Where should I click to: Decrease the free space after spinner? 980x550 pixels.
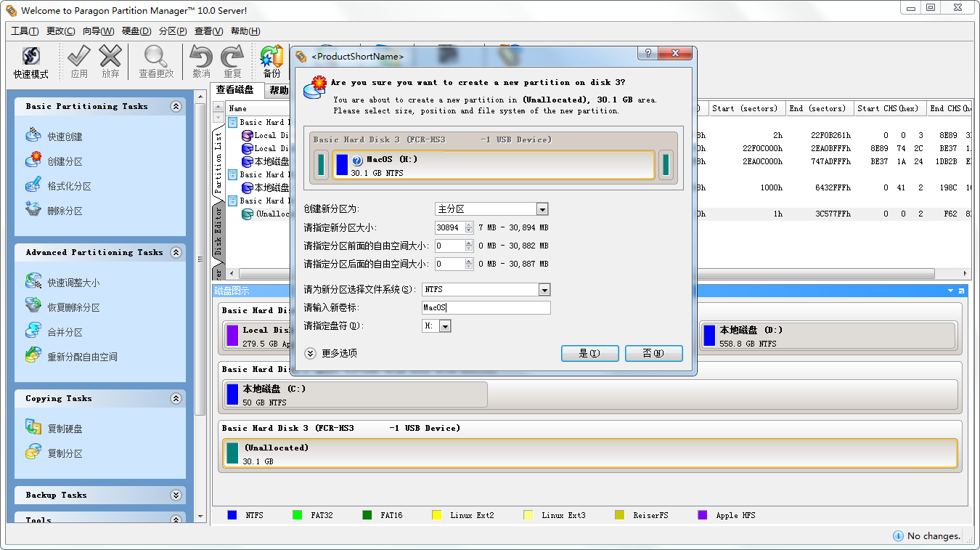pos(469,267)
